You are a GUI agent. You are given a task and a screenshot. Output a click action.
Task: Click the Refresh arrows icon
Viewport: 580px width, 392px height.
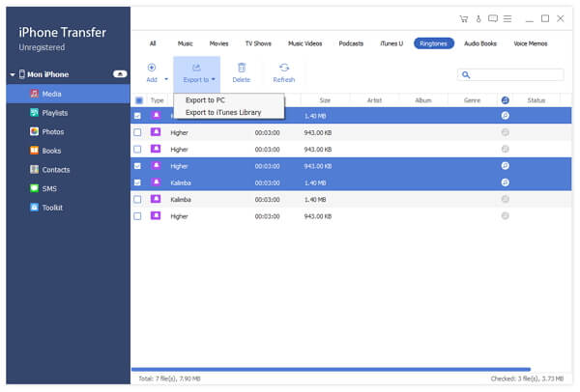click(x=284, y=68)
